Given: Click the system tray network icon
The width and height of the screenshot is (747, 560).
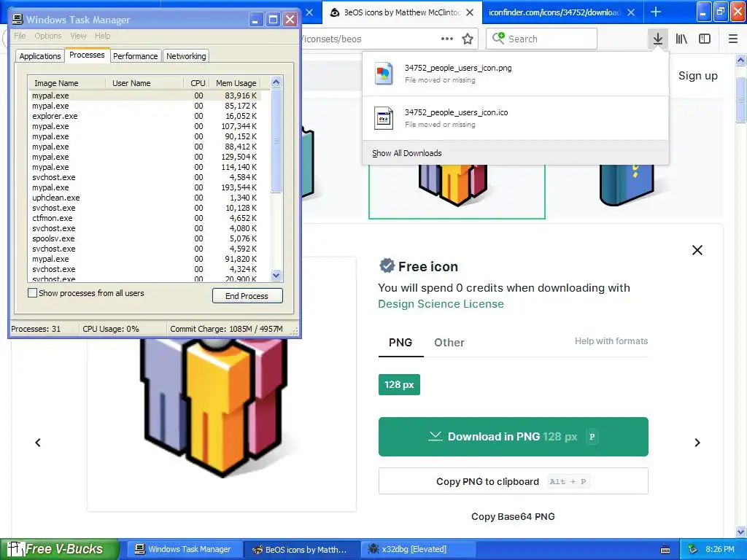Looking at the screenshot, I should coord(692,549).
